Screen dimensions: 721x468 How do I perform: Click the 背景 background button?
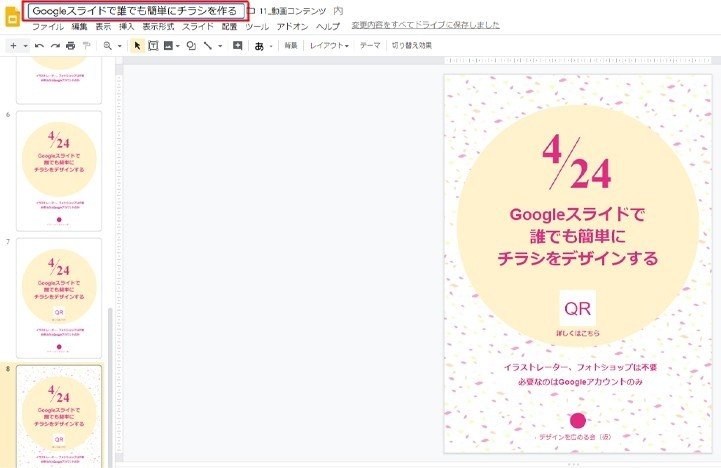[291, 46]
